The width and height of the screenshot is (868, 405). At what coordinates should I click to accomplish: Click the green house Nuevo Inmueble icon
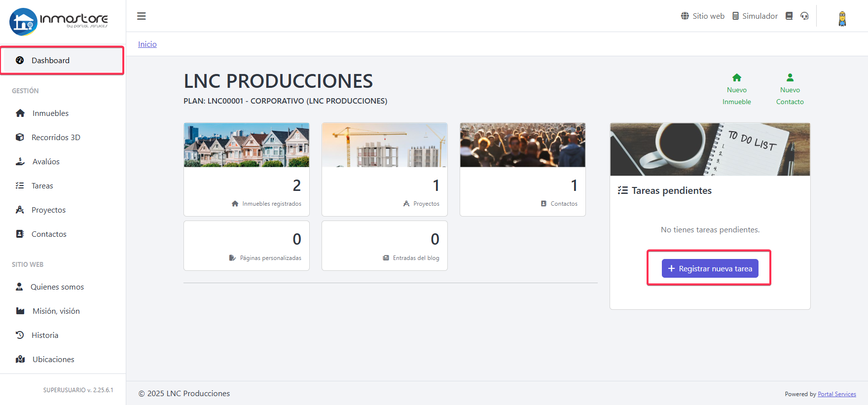click(737, 77)
